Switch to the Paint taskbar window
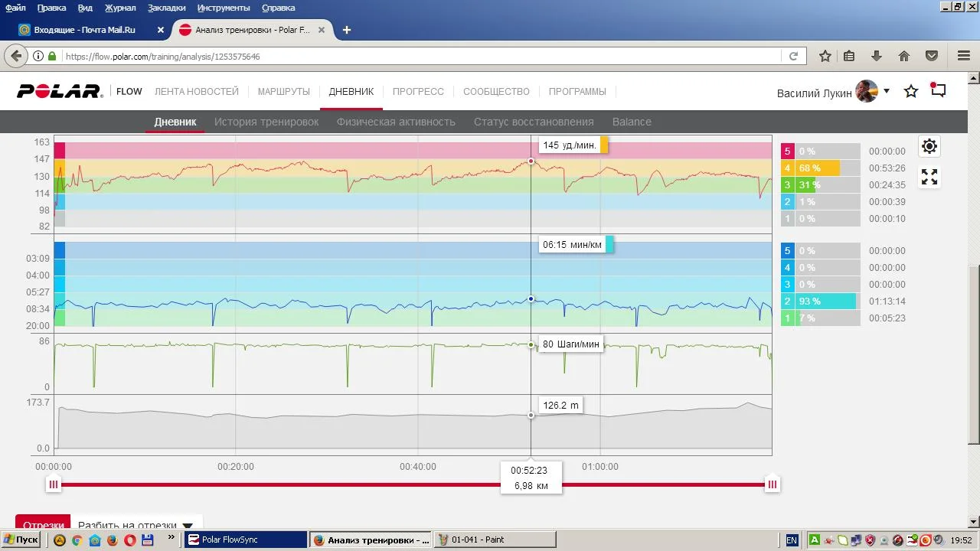The image size is (980, 551). click(495, 540)
